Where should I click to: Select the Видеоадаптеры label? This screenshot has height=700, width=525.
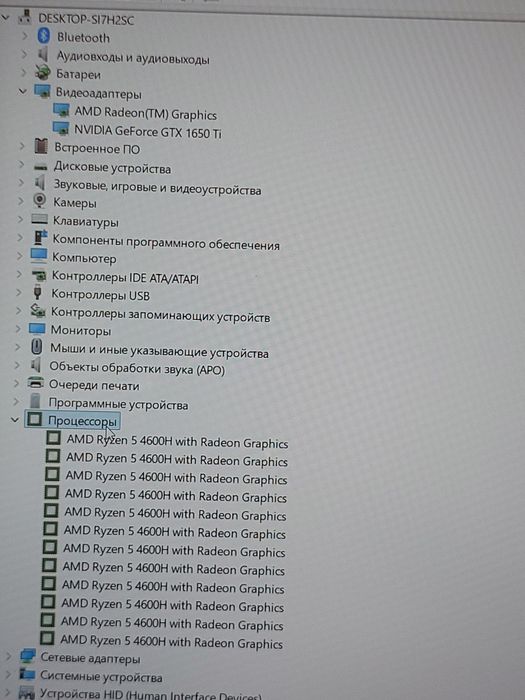coord(98,94)
